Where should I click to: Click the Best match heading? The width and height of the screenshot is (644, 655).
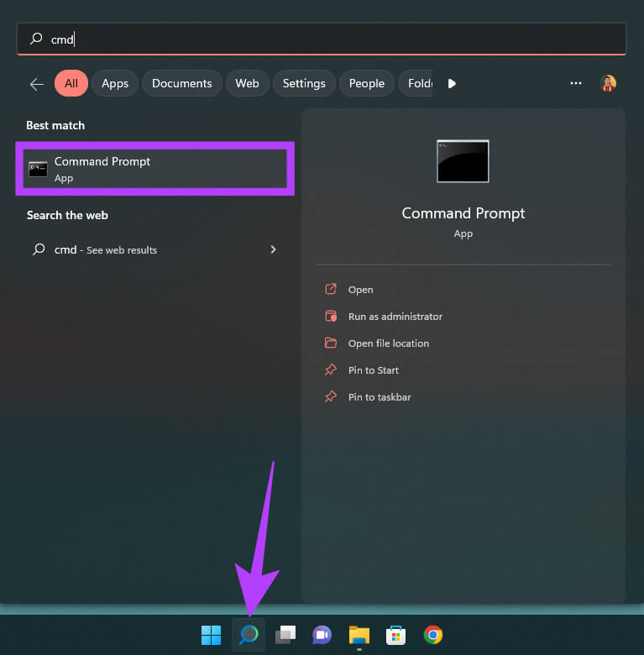[55, 125]
